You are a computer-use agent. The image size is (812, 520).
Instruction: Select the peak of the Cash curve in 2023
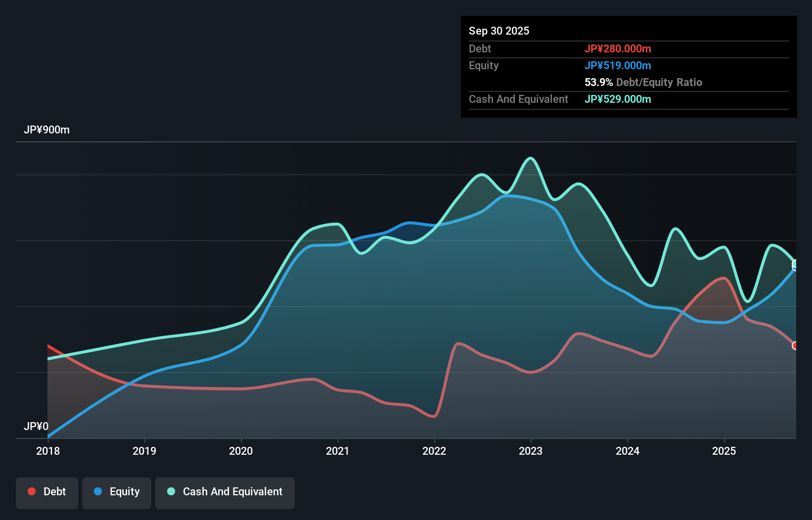coord(530,158)
